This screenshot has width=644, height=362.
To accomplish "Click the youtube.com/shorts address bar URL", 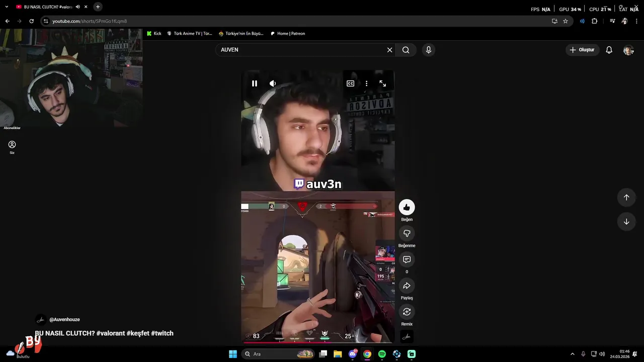I will (x=90, y=21).
